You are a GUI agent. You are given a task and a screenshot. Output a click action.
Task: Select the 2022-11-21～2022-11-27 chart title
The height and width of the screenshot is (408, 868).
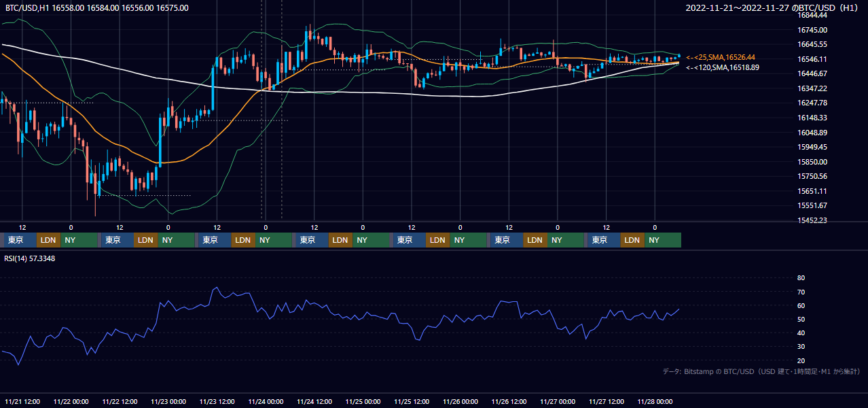tap(773, 8)
